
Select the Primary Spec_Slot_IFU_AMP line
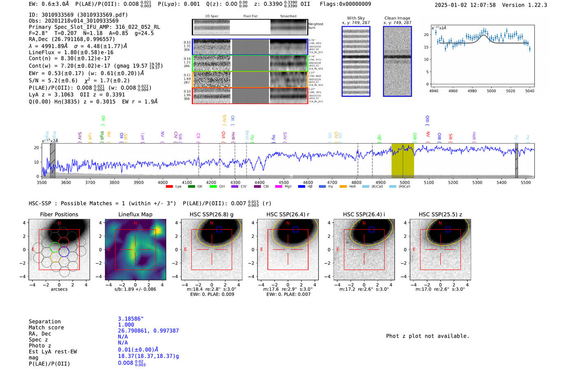94,27
